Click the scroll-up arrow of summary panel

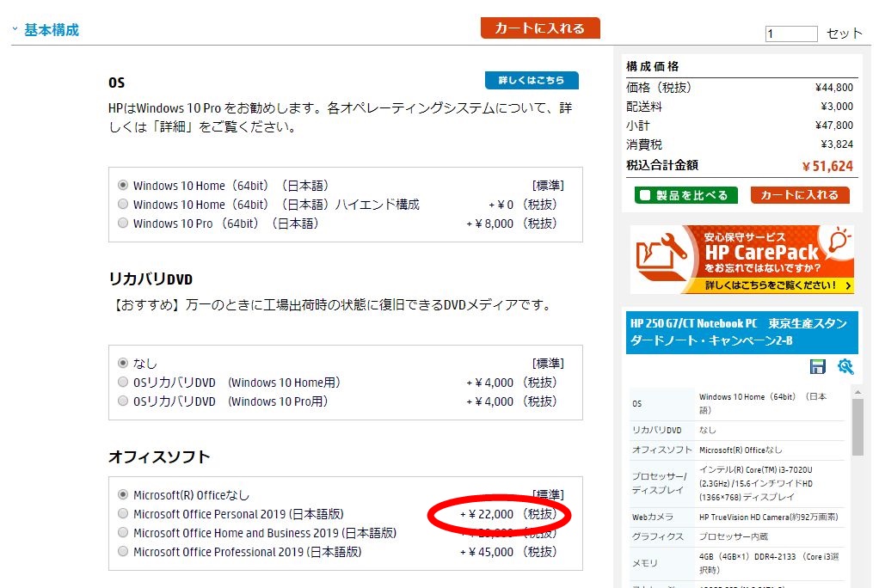tap(857, 392)
